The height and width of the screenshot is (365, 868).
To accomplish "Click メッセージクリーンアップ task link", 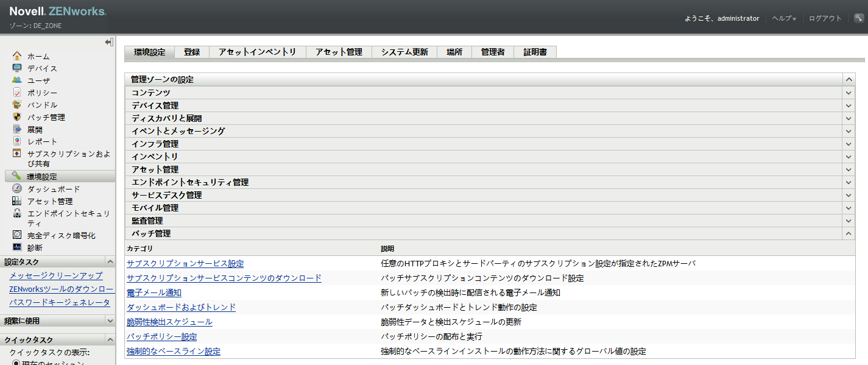I will [x=56, y=276].
